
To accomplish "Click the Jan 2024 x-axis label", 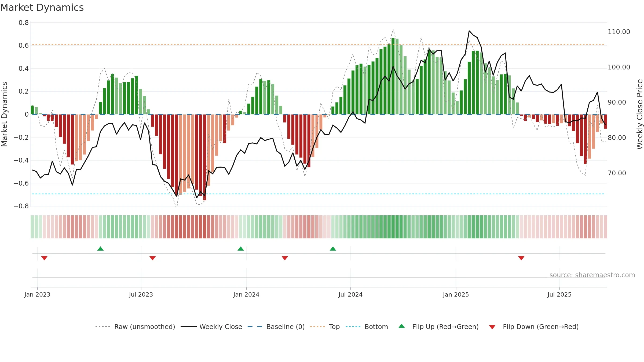I will tap(246, 294).
